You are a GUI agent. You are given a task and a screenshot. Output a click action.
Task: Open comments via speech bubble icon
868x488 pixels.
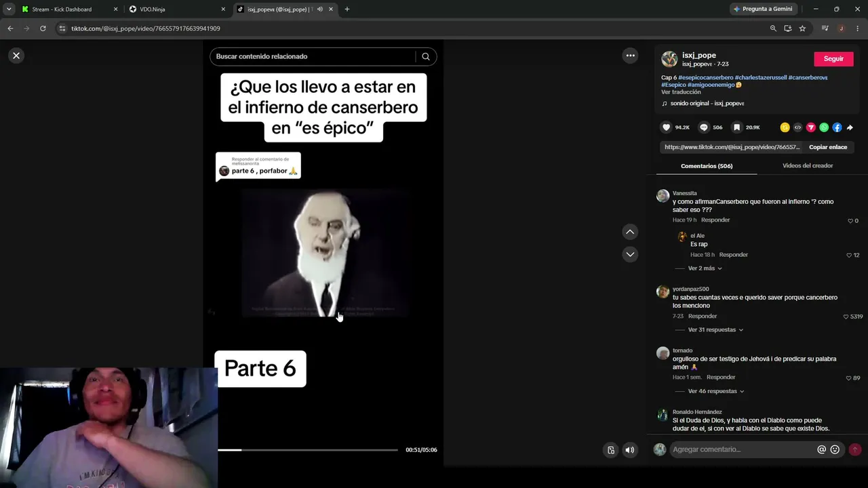coord(704,127)
